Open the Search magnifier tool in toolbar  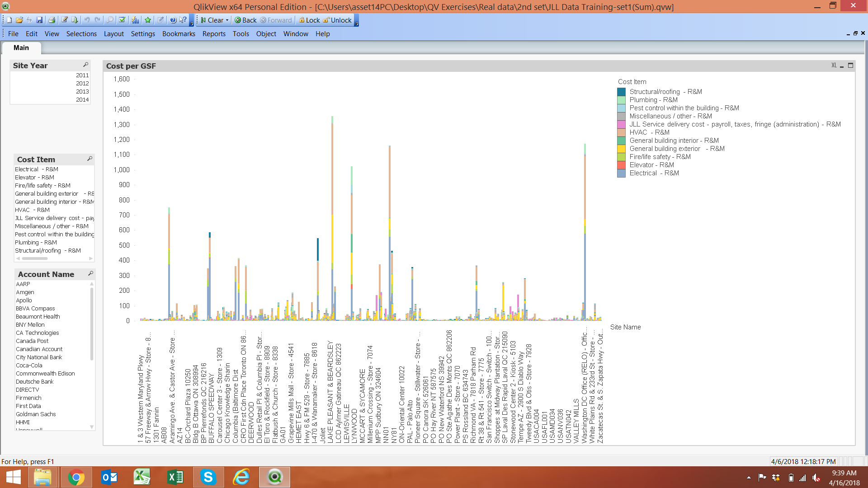tap(110, 20)
